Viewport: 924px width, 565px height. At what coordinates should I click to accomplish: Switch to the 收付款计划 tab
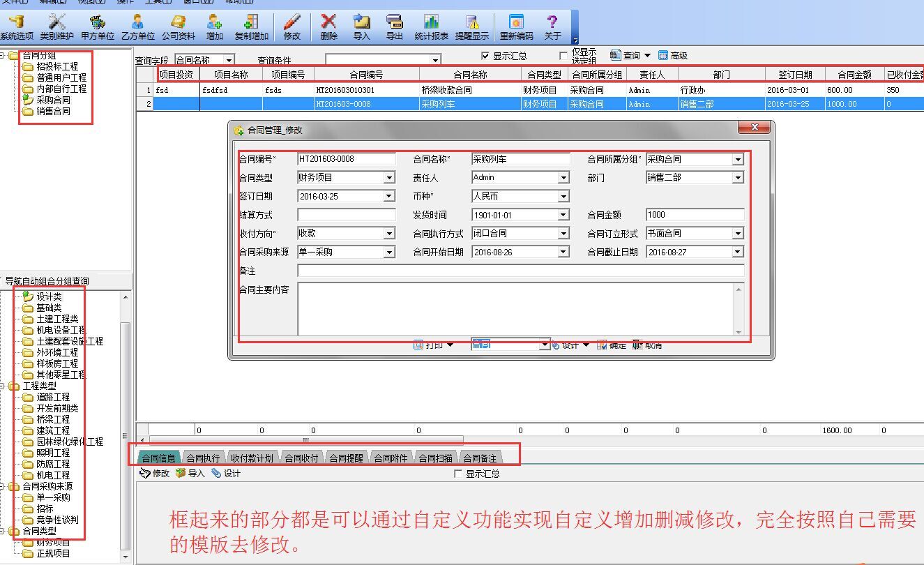(251, 458)
